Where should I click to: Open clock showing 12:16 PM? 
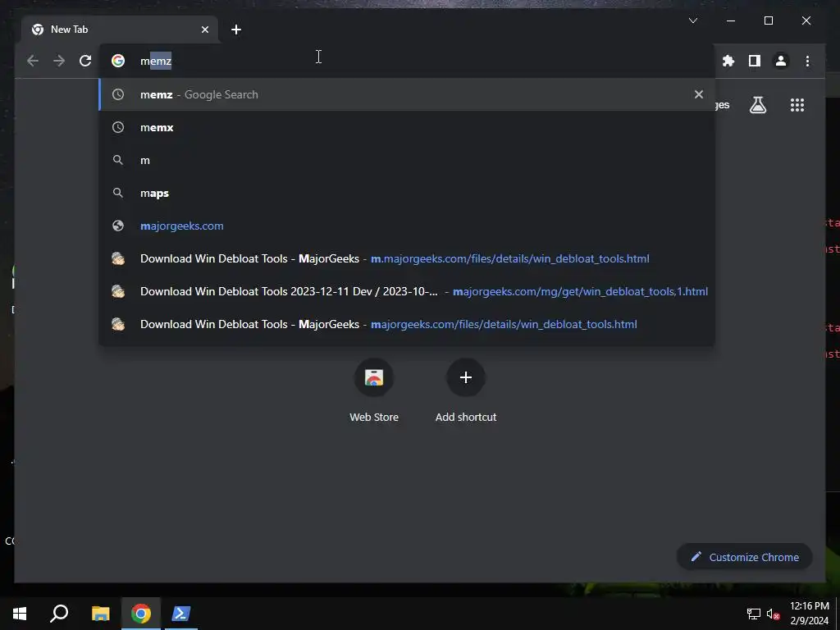pyautogui.click(x=810, y=614)
